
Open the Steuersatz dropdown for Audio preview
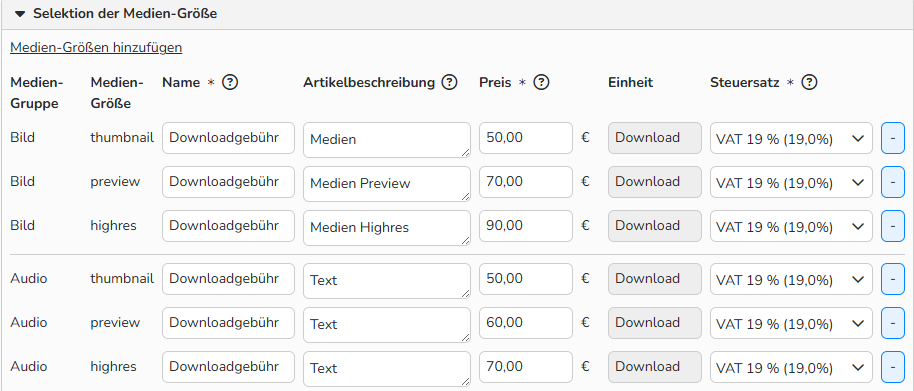click(791, 323)
